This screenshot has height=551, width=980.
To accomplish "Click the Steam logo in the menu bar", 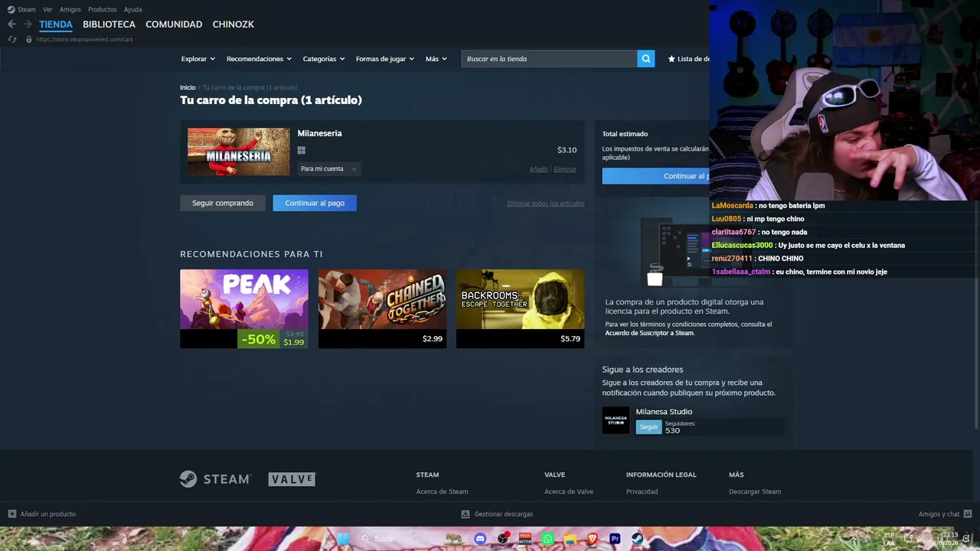I will 11,9.
